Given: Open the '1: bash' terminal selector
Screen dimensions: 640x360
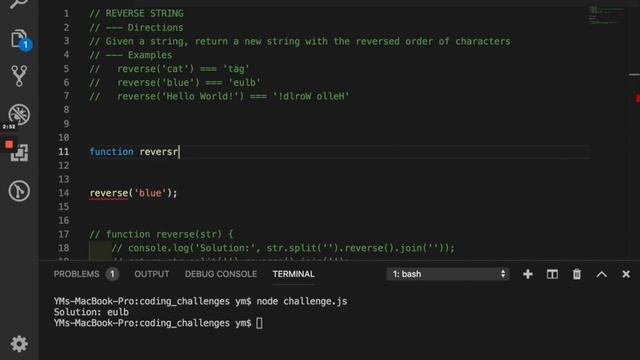Looking at the screenshot, I should 448,274.
